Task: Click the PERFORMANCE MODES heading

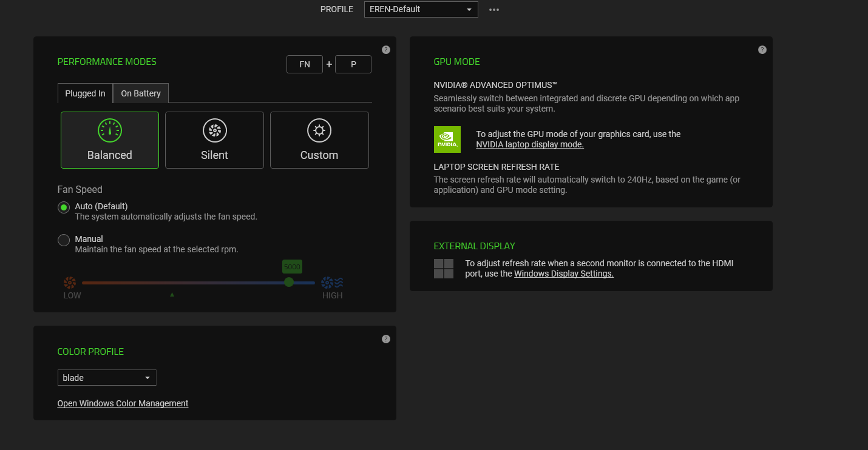Action: click(107, 62)
